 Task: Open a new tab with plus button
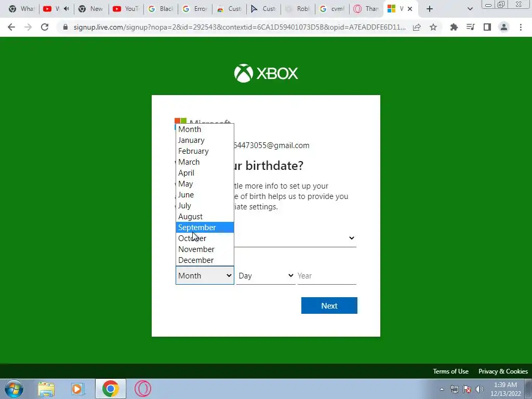430,9
